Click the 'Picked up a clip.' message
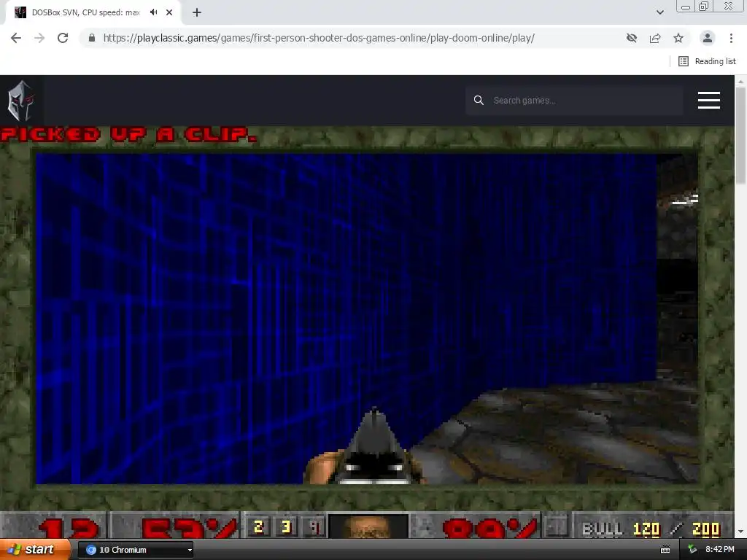 click(x=128, y=135)
